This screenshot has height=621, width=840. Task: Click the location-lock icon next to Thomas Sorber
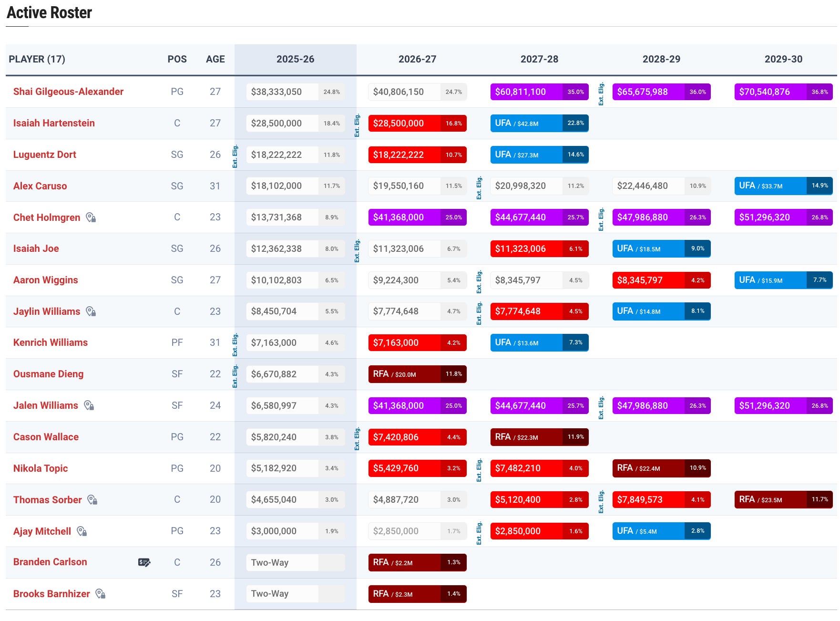pos(92,500)
